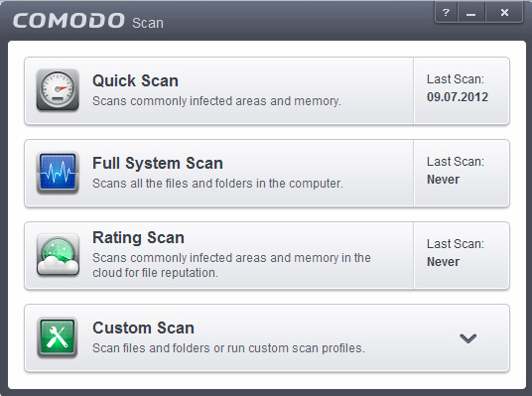Open help with the question mark button

pyautogui.click(x=446, y=13)
